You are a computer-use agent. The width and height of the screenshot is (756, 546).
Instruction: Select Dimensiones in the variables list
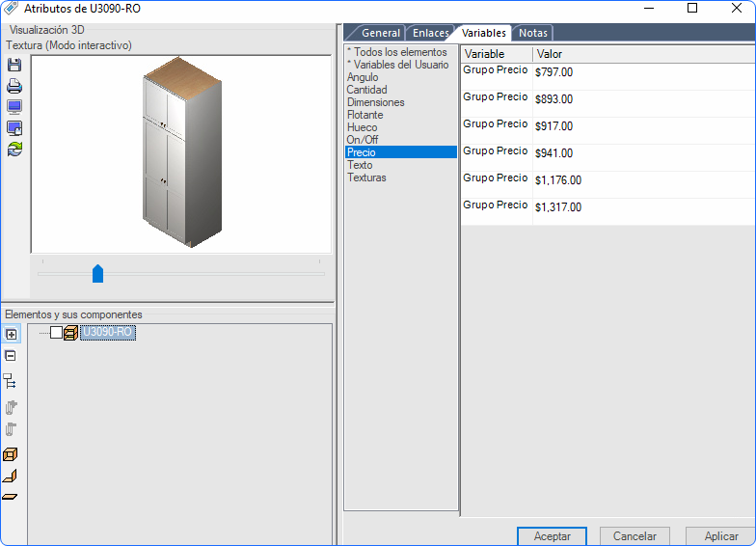(376, 102)
